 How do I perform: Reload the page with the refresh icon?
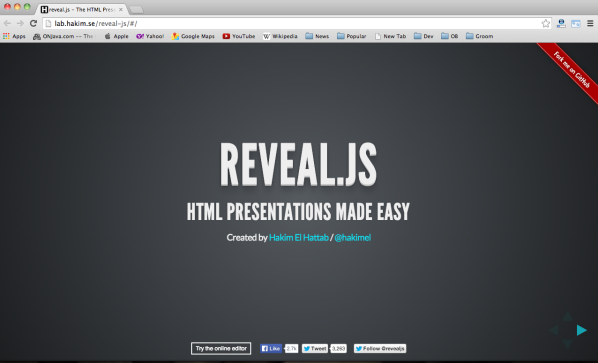(x=34, y=23)
